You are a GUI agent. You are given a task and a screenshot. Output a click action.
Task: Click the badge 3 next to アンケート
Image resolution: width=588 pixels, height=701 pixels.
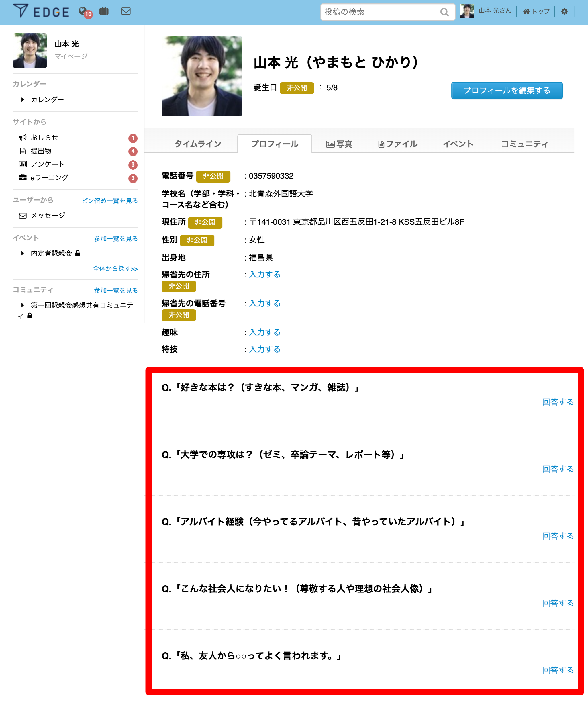133,165
